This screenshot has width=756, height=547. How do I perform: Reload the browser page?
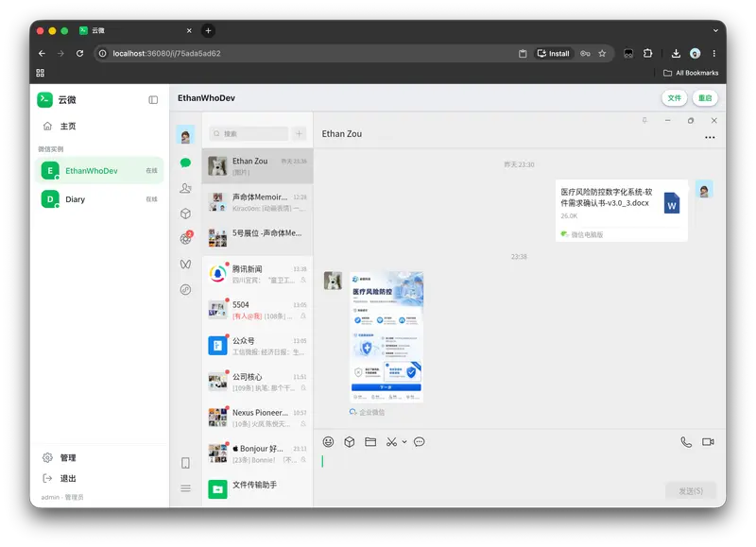pos(80,54)
